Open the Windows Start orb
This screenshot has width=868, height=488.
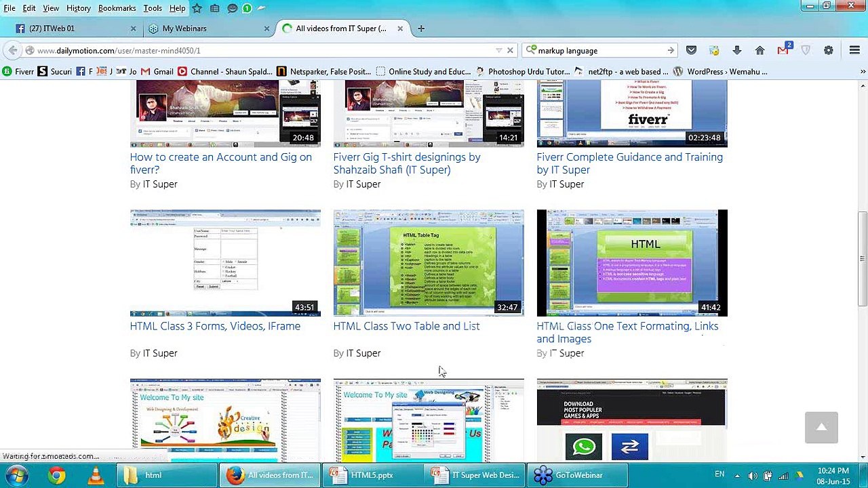[16, 475]
